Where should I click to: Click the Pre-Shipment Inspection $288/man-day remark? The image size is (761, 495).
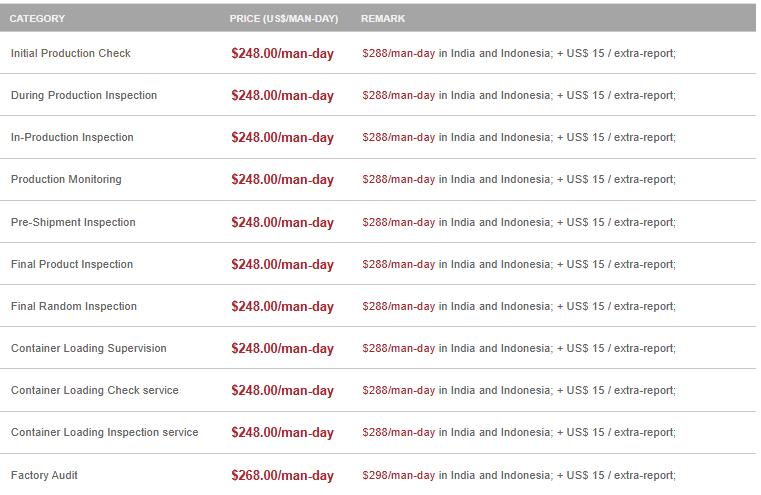[399, 222]
